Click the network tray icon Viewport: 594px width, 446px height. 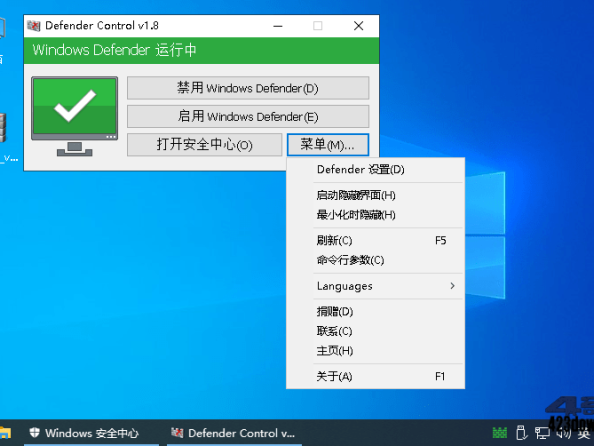[x=542, y=433]
